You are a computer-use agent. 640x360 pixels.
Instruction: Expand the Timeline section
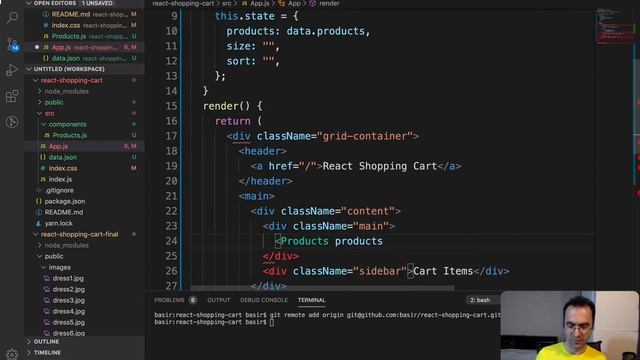tap(29, 353)
